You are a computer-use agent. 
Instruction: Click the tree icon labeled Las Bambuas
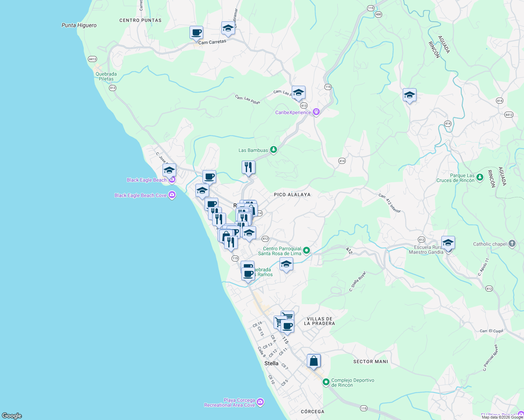tap(273, 150)
